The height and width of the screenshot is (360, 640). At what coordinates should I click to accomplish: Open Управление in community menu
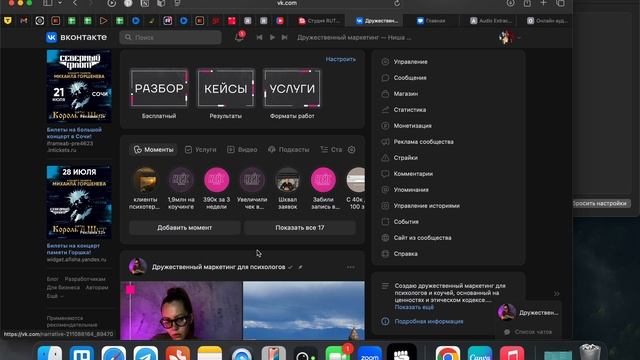410,62
